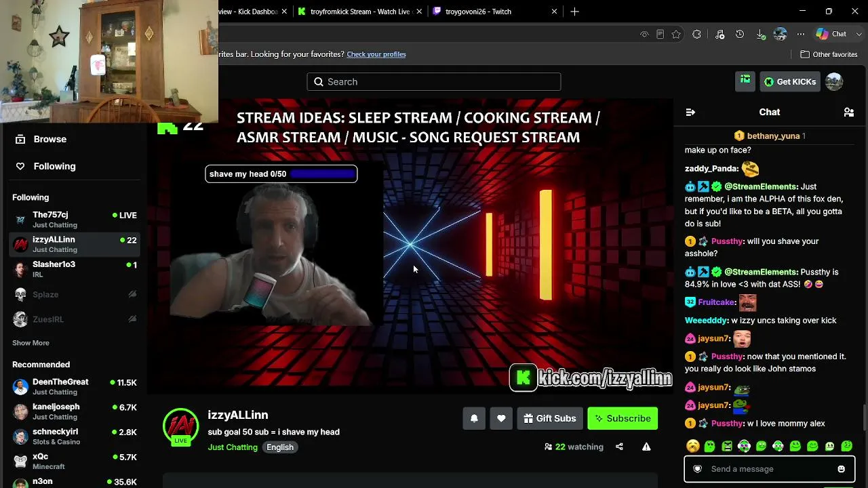Click in Send a message chat field
Screen dimensions: 868x488
(x=770, y=469)
